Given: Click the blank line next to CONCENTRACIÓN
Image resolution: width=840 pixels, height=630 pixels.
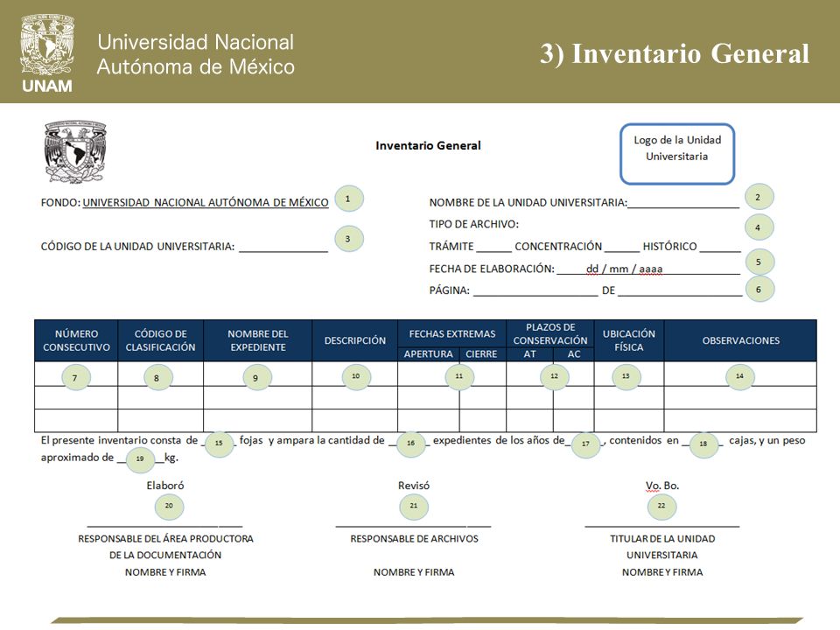Looking at the screenshot, I should tap(621, 247).
